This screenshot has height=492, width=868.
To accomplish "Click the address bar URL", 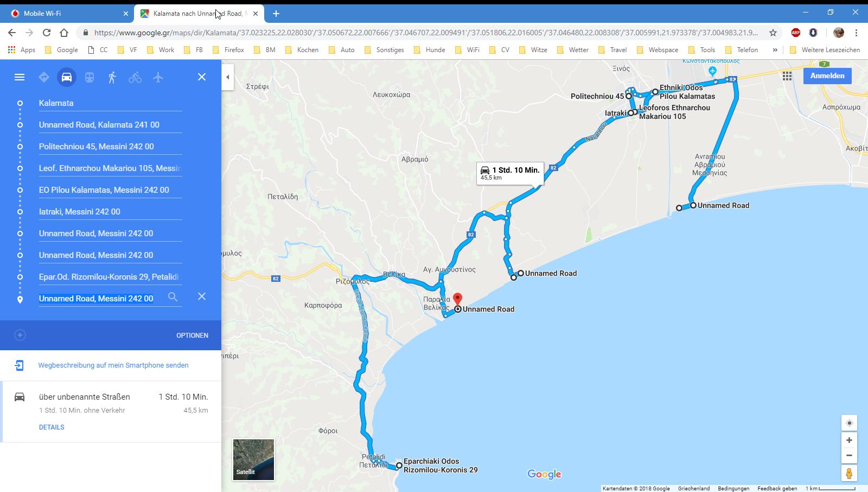I will click(x=426, y=33).
